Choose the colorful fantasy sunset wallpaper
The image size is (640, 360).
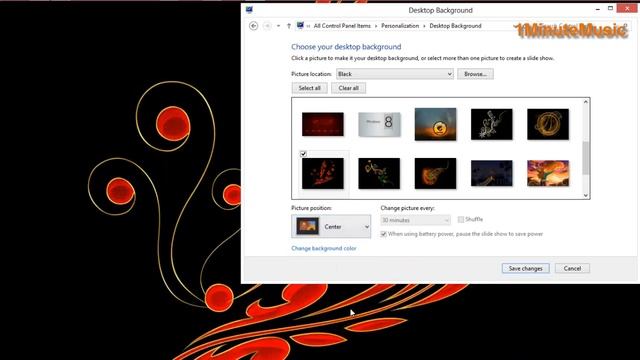click(x=548, y=173)
